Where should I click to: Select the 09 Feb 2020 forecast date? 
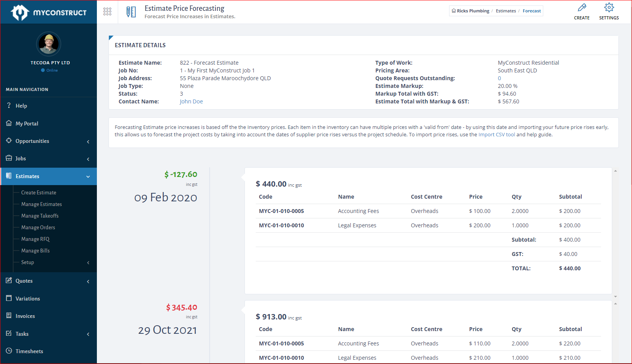[x=165, y=197]
